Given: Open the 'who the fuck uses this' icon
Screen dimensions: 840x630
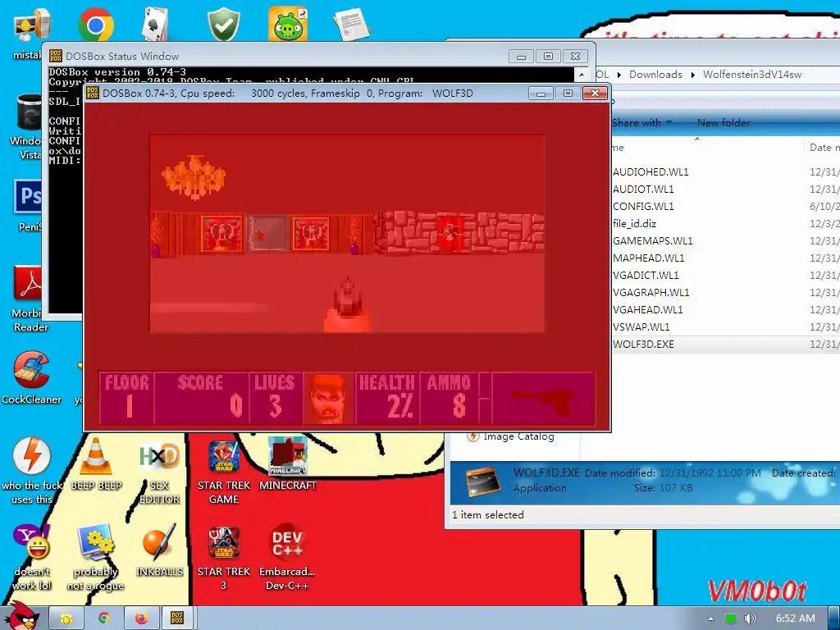Looking at the screenshot, I should 32,470.
